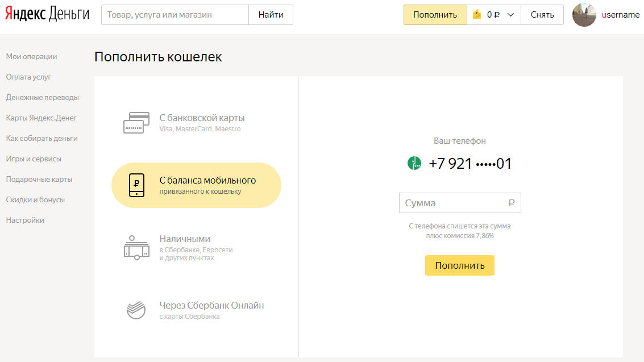Click the top Пополнить header button
The width and height of the screenshot is (644, 362).
435,15
